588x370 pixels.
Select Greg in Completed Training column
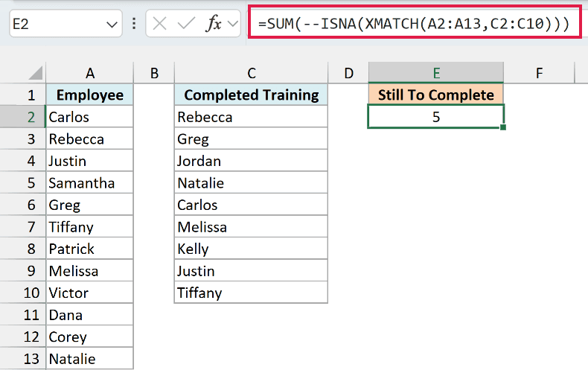[x=252, y=139]
